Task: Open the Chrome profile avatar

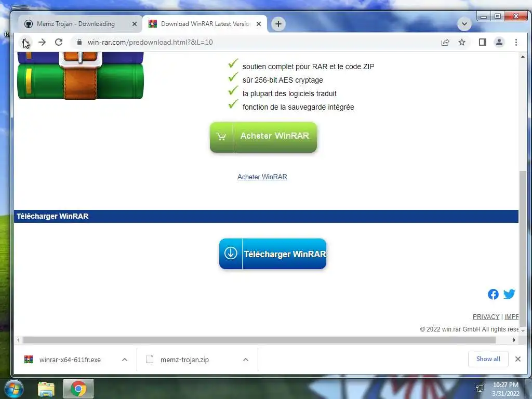Action: click(499, 43)
